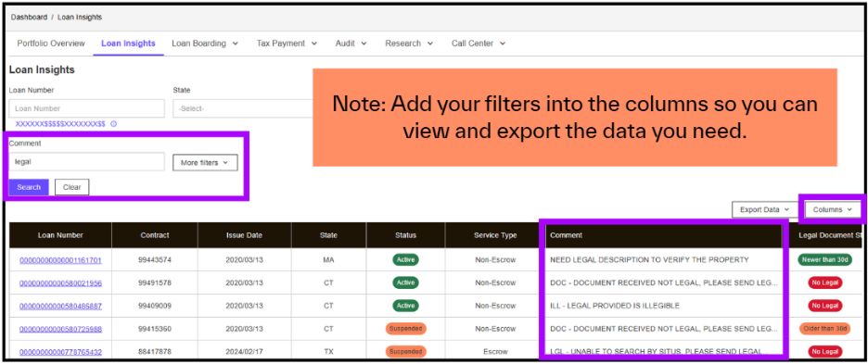Open loan 00000000000778765432

pyautogui.click(x=60, y=352)
